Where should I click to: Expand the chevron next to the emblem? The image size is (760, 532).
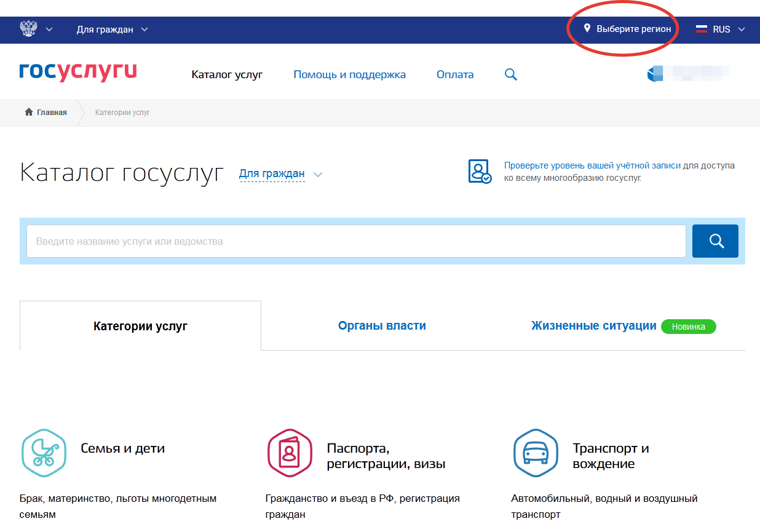49,29
